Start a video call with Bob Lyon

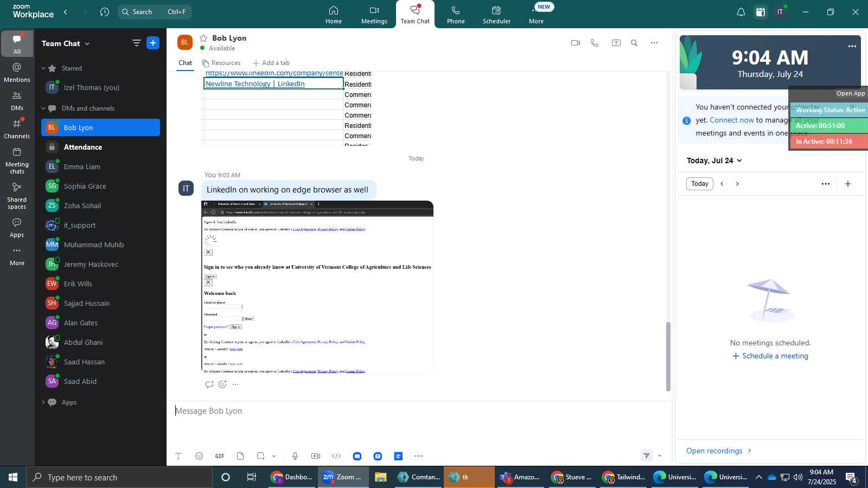[x=576, y=43]
